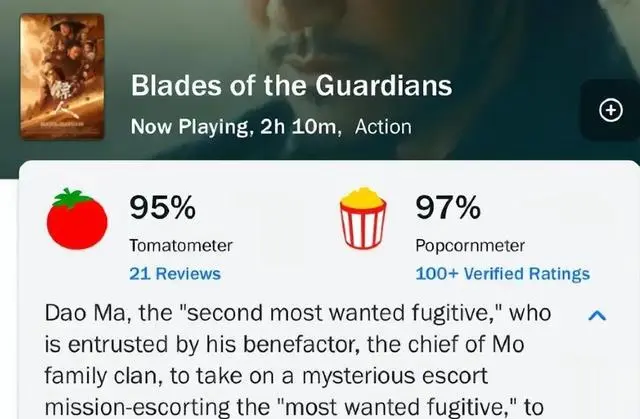Click the "most wanted fugitive" synopsis line
Viewport: 640px width, 419px height.
(297, 409)
